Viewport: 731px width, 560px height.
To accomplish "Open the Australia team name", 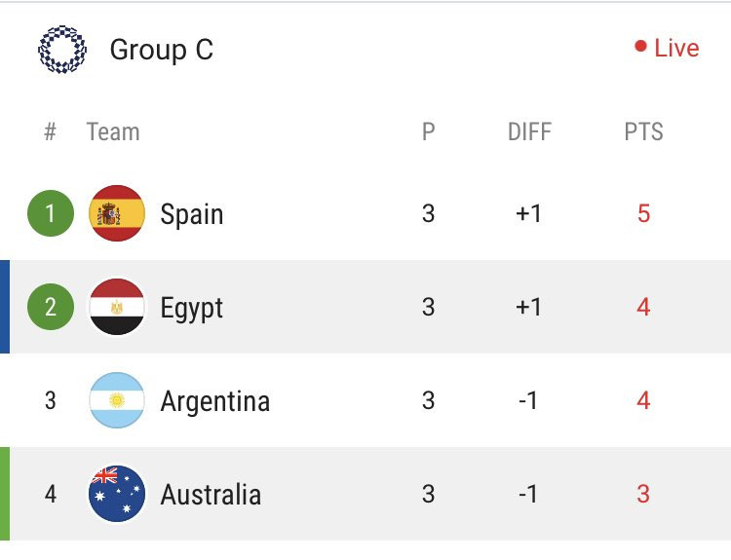I will [x=211, y=495].
